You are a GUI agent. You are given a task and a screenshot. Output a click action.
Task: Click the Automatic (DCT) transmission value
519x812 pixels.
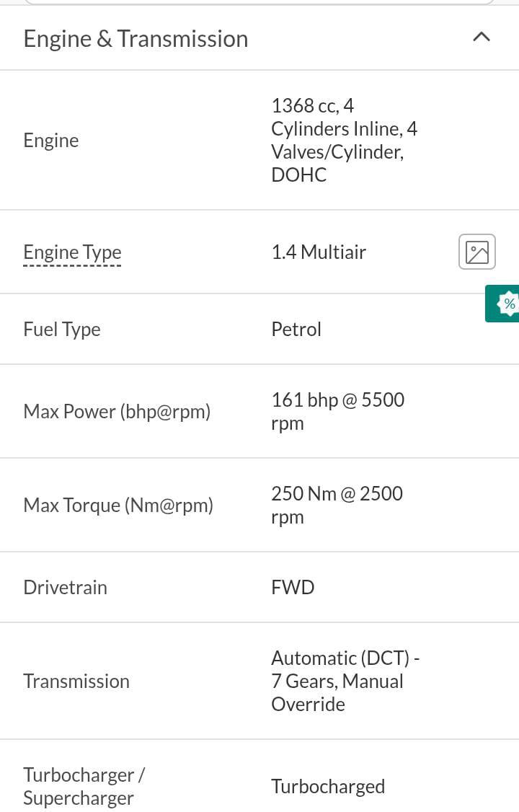point(346,681)
